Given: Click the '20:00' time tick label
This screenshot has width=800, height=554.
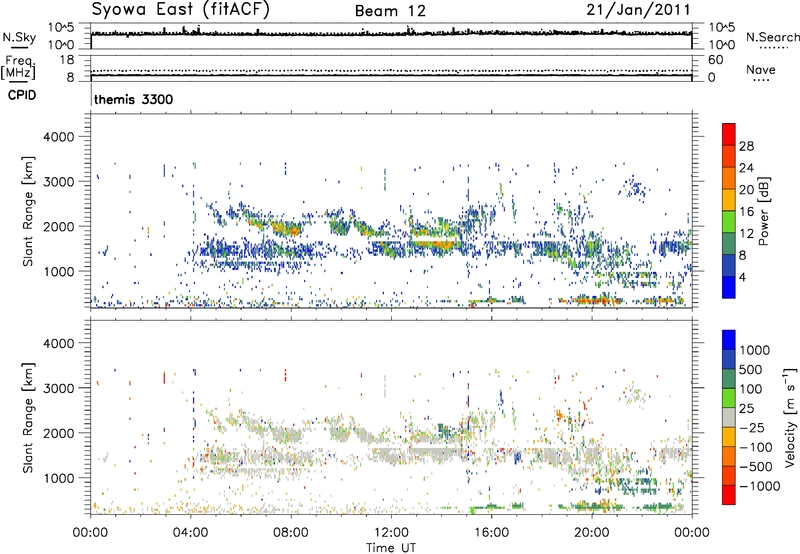Looking at the screenshot, I should [592, 533].
